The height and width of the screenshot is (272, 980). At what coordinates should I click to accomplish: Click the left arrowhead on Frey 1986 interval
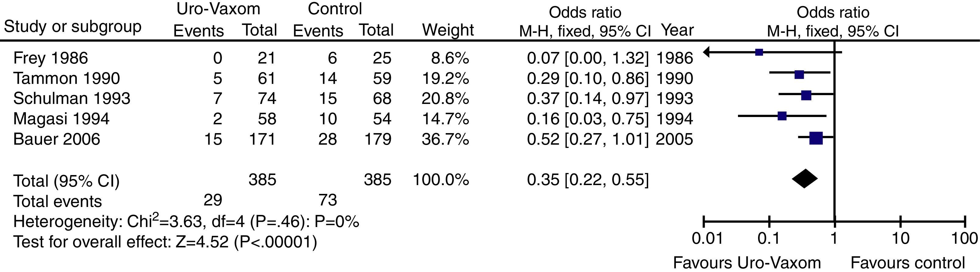(707, 52)
